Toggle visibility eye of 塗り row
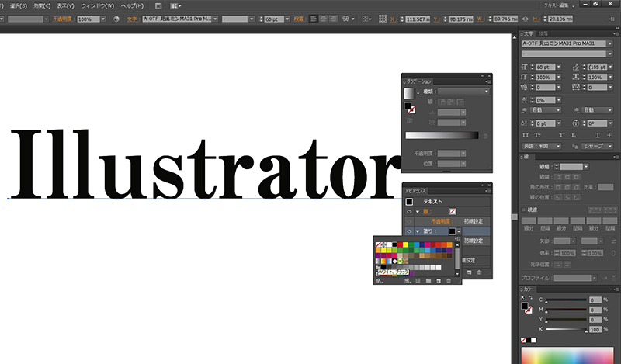621x364 pixels. click(409, 231)
